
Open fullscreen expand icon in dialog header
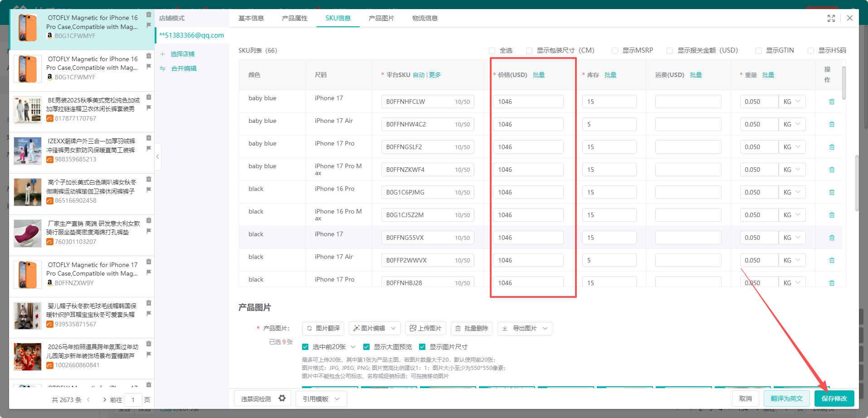[831, 18]
